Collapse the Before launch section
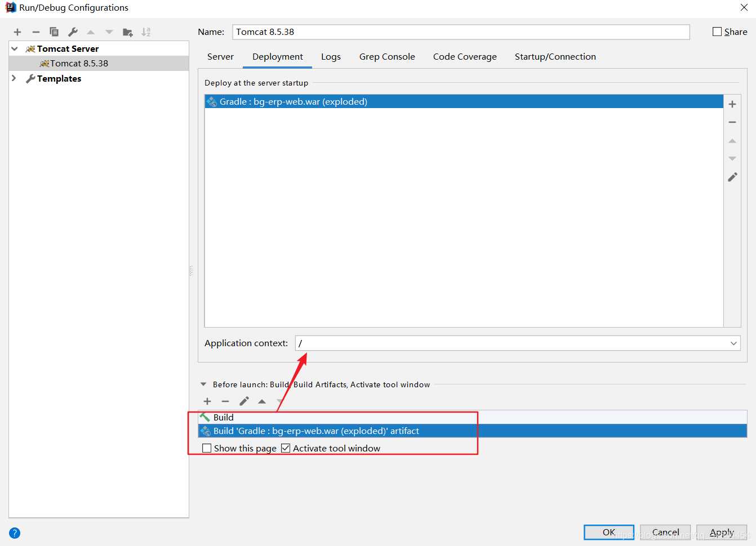This screenshot has width=756, height=546. [x=203, y=384]
